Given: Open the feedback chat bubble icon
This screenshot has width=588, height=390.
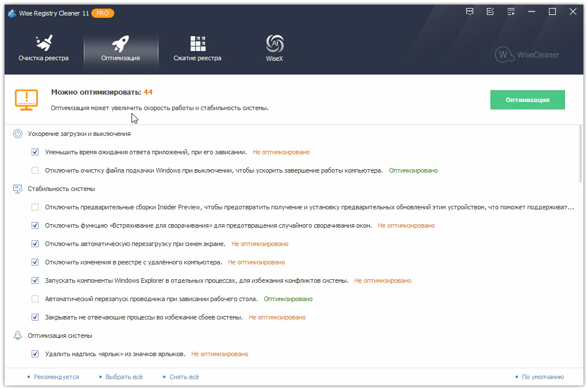Looking at the screenshot, I should click(470, 11).
